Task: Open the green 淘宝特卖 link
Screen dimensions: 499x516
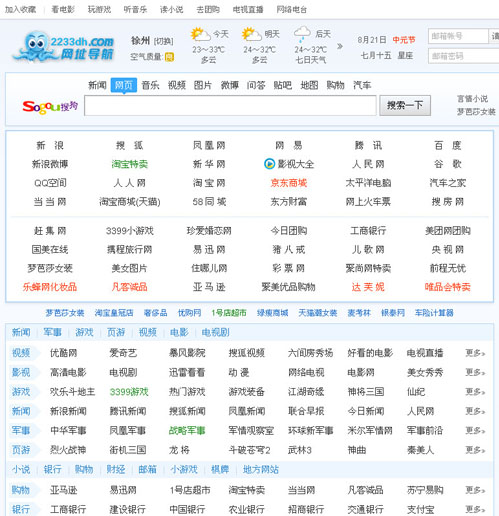Action: 130,164
